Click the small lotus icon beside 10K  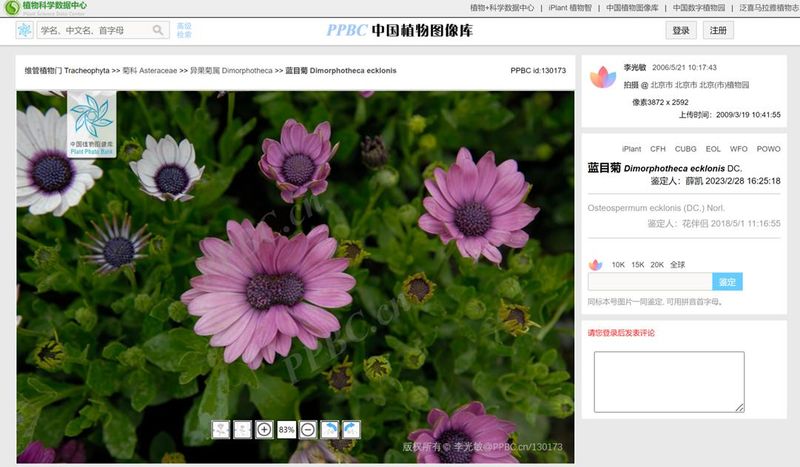pyautogui.click(x=595, y=265)
